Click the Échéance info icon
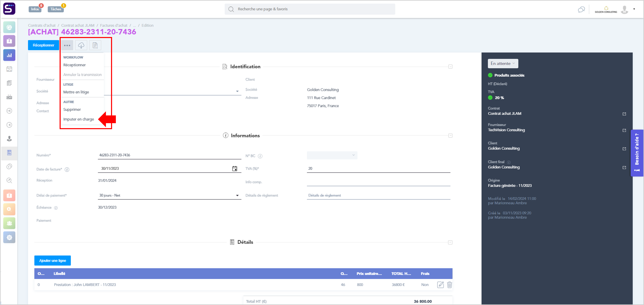 click(x=56, y=208)
